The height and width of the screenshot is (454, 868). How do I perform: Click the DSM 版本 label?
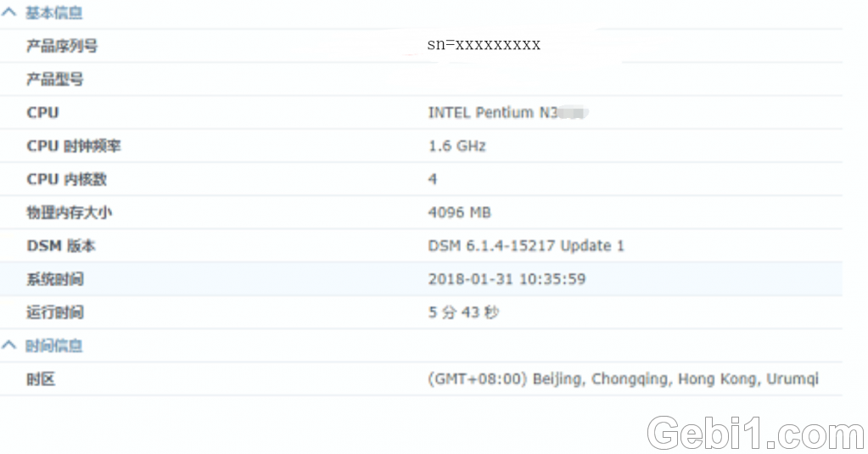[x=61, y=246]
